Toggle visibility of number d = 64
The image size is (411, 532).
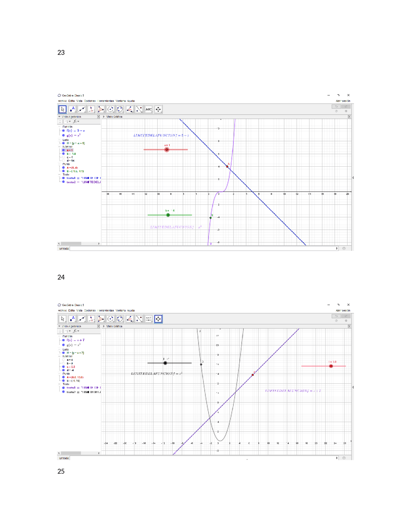pyautogui.click(x=64, y=161)
